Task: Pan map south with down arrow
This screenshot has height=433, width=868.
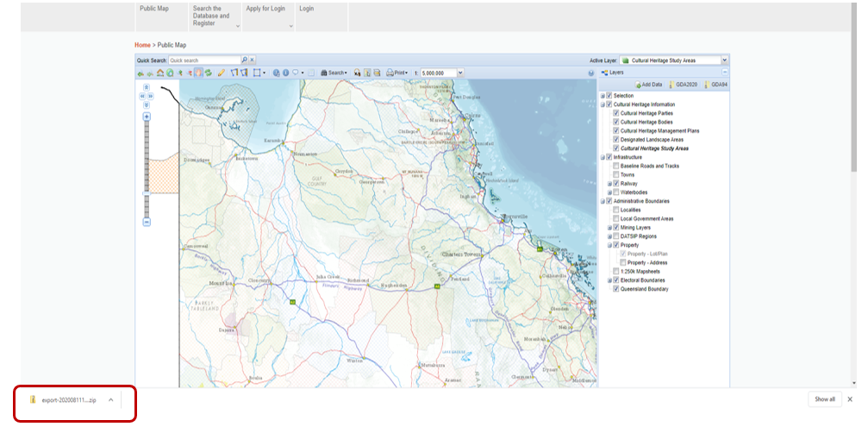Action: (147, 104)
